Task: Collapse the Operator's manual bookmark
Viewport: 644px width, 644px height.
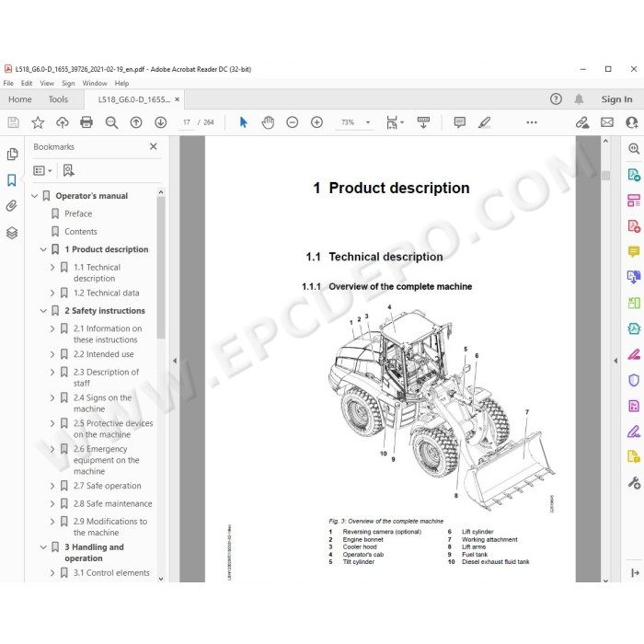Action: [35, 196]
